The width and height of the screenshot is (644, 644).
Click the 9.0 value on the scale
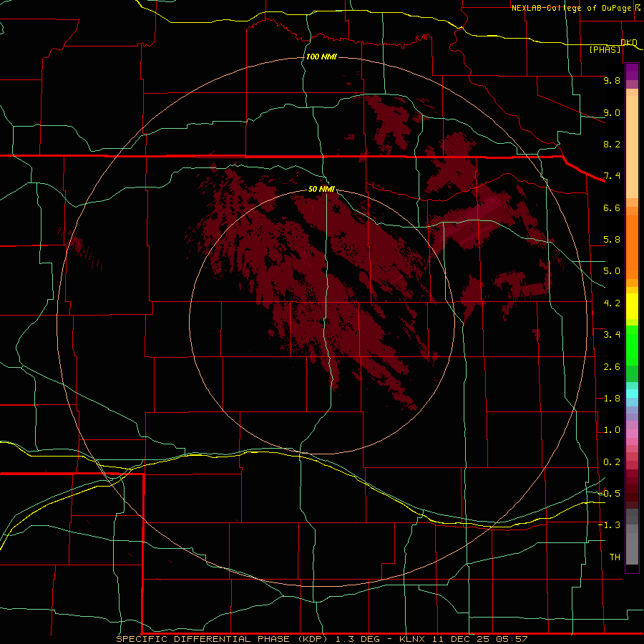tap(612, 113)
